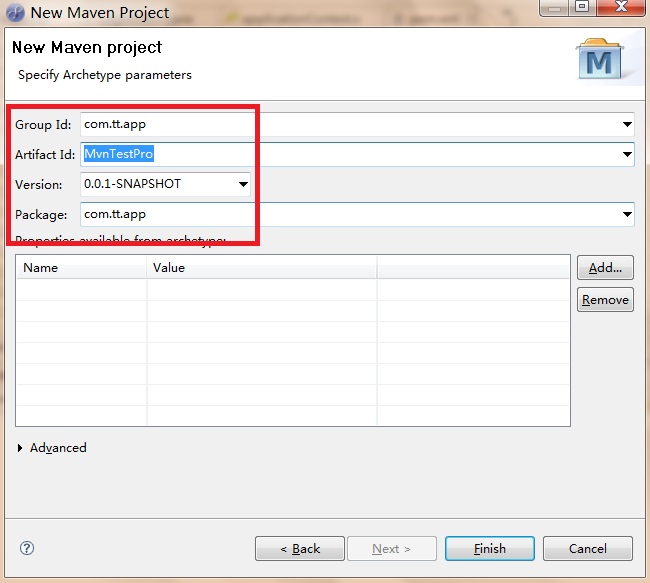
Task: Open the Artifact Id dropdown arrow
Action: 627,154
